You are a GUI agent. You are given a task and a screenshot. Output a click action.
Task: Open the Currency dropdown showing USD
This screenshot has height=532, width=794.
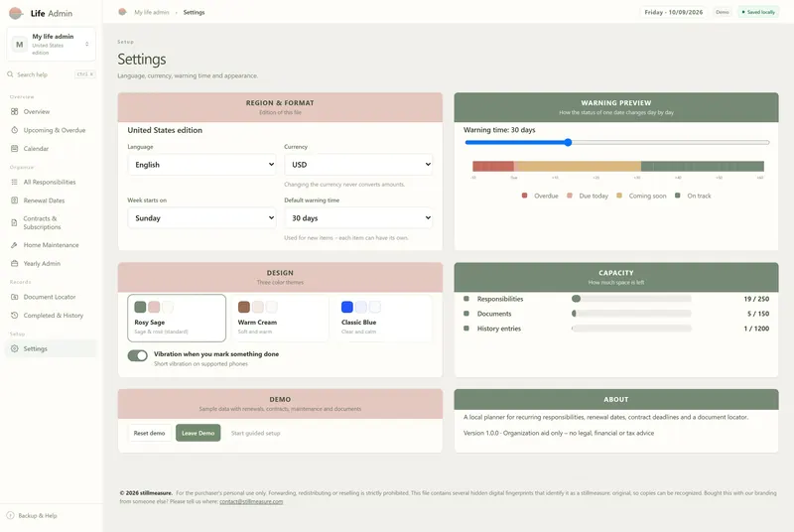(x=358, y=165)
